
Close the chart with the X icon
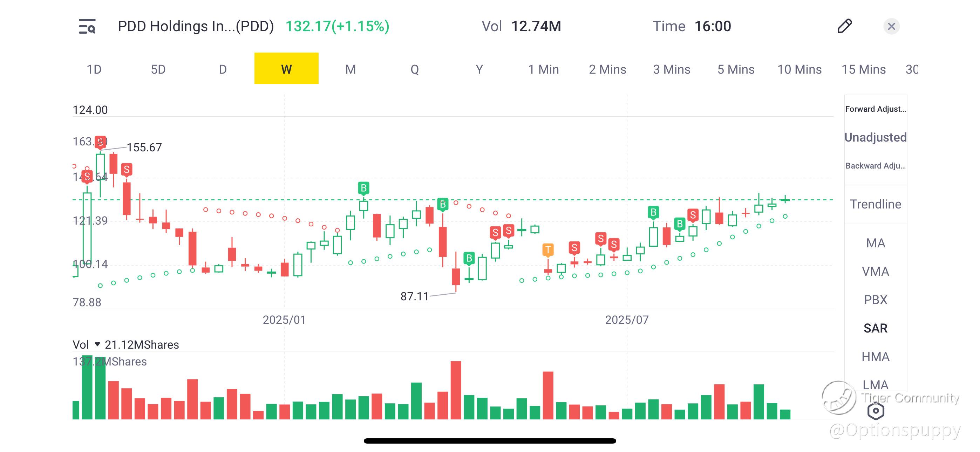pos(891,26)
